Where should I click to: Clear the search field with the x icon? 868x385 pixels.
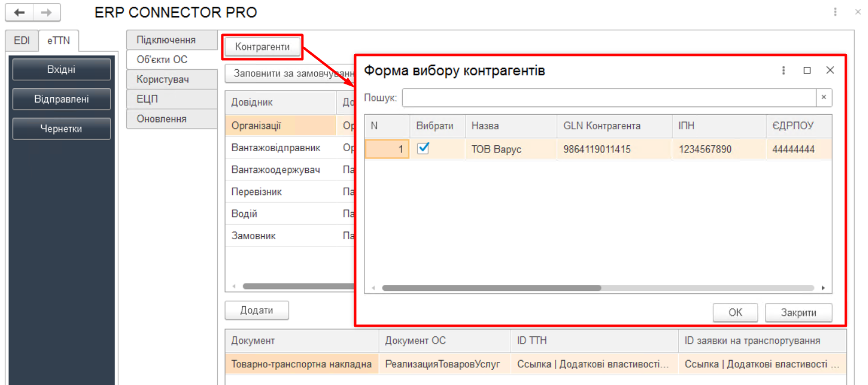[x=824, y=97]
